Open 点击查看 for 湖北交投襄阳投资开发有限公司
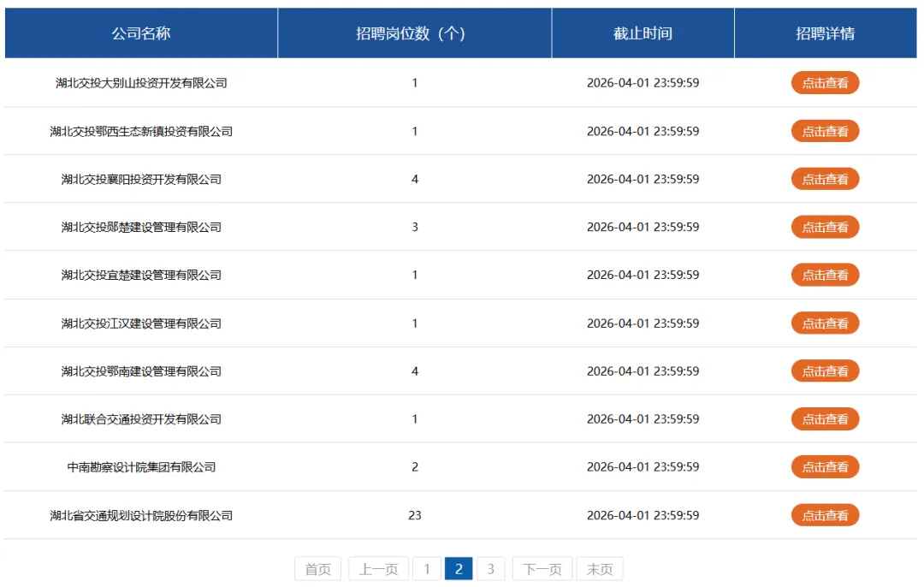 [x=825, y=179]
